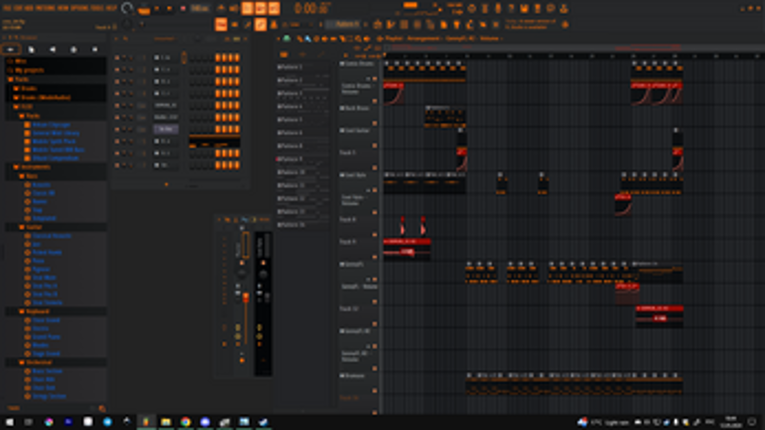The image size is (765, 430).
Task: Open Chrome from the taskbar
Action: tap(185, 422)
